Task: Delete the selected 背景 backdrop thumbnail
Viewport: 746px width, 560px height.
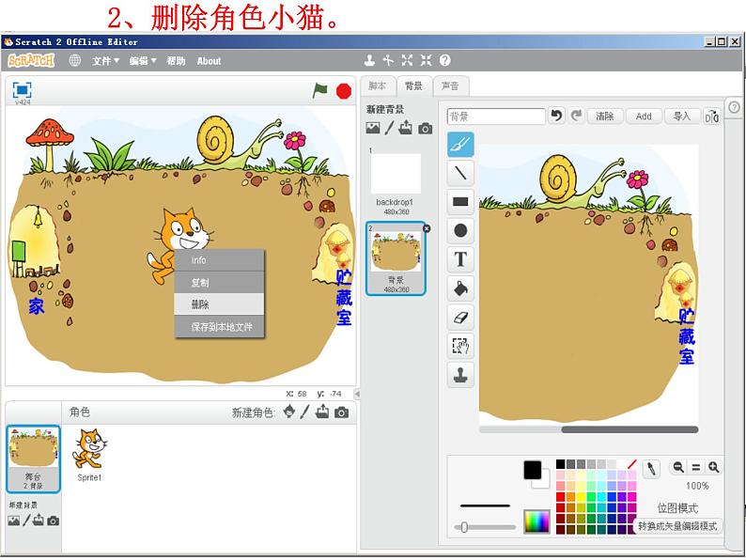Action: click(x=427, y=228)
